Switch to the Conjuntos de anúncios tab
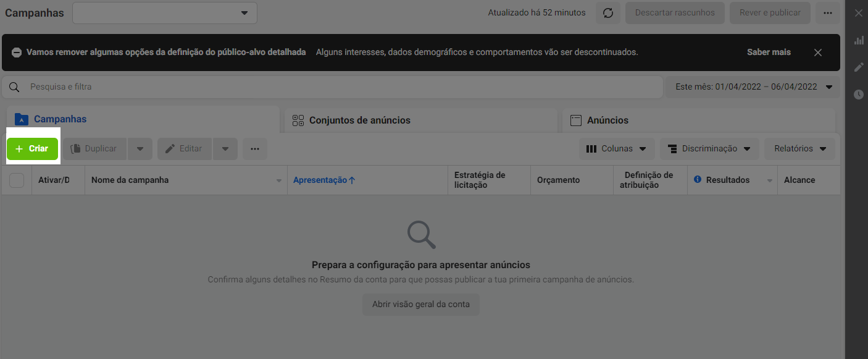 click(x=420, y=120)
